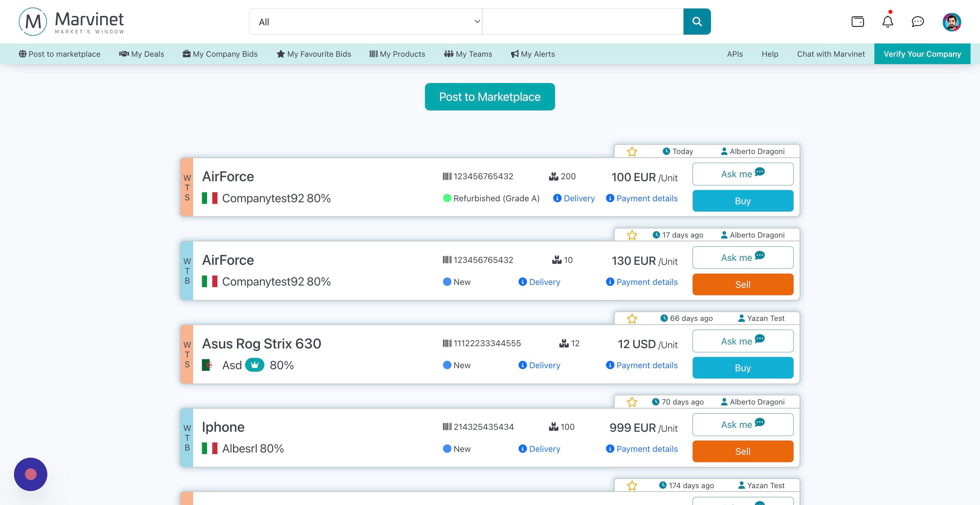Click Delivery info for AirForce 130 EUR
The height and width of the screenshot is (505, 980).
tap(539, 282)
